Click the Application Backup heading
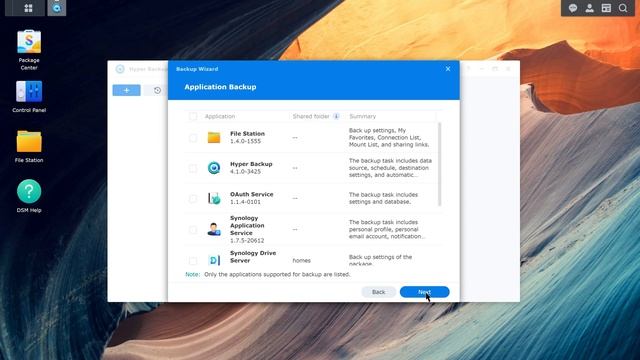 pyautogui.click(x=220, y=87)
